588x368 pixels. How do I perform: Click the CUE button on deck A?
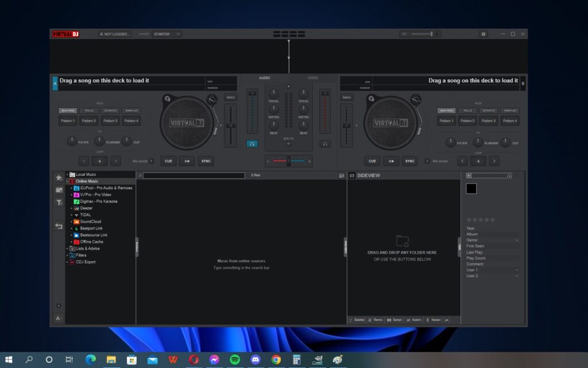168,161
